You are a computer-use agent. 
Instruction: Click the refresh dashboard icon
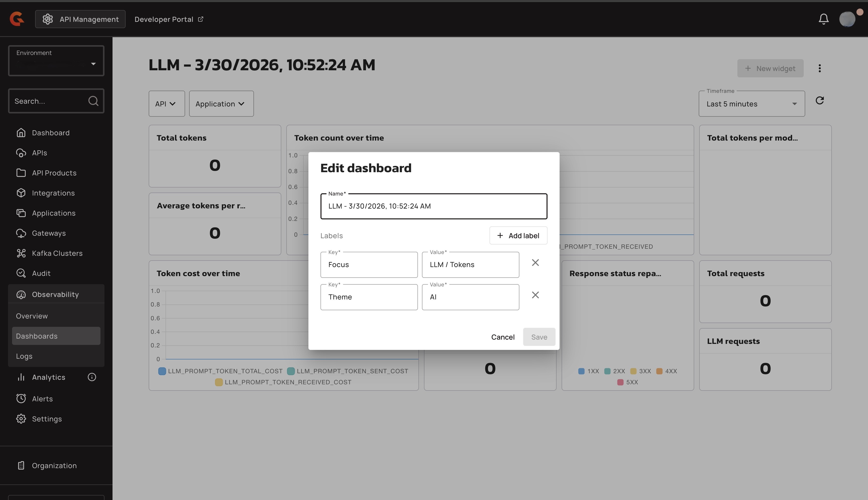pyautogui.click(x=820, y=100)
